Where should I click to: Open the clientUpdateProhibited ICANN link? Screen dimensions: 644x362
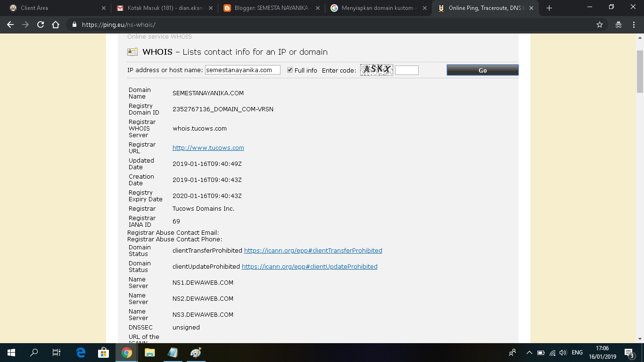point(309,266)
